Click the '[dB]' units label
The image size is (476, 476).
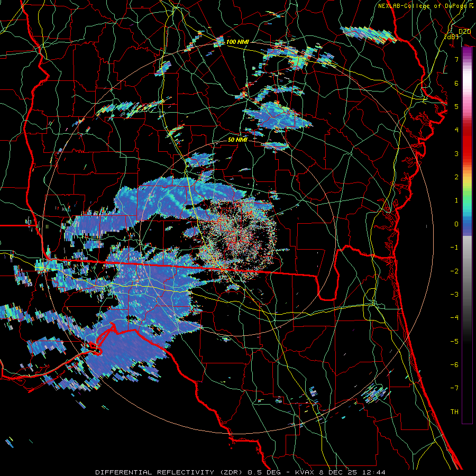tap(451, 36)
